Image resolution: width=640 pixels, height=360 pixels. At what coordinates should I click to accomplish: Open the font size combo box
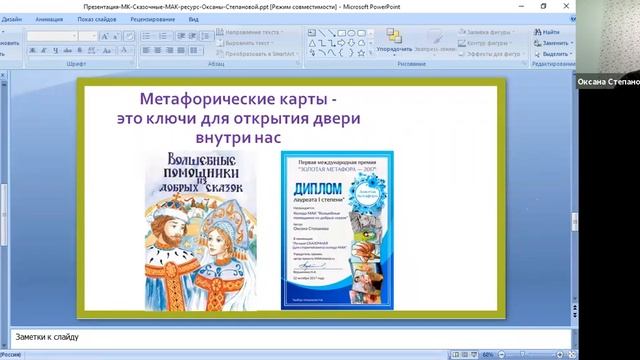coord(88,36)
